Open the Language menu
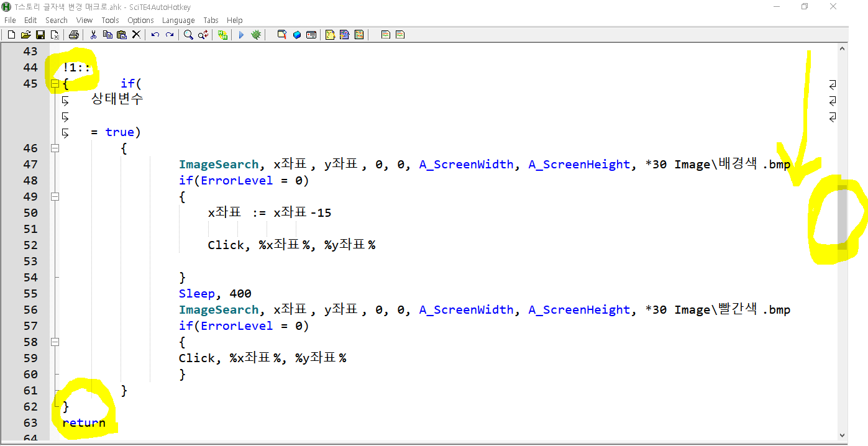The height and width of the screenshot is (446, 868). 178,20
